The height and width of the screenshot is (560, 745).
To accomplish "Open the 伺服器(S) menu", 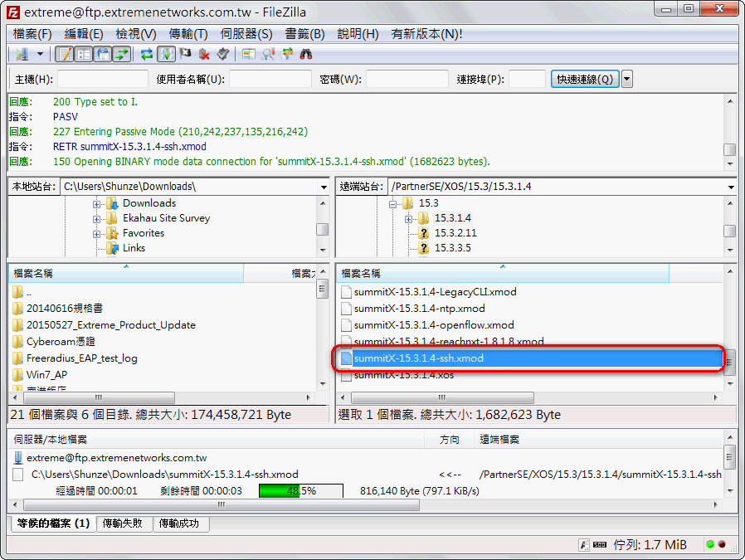I will [x=246, y=34].
